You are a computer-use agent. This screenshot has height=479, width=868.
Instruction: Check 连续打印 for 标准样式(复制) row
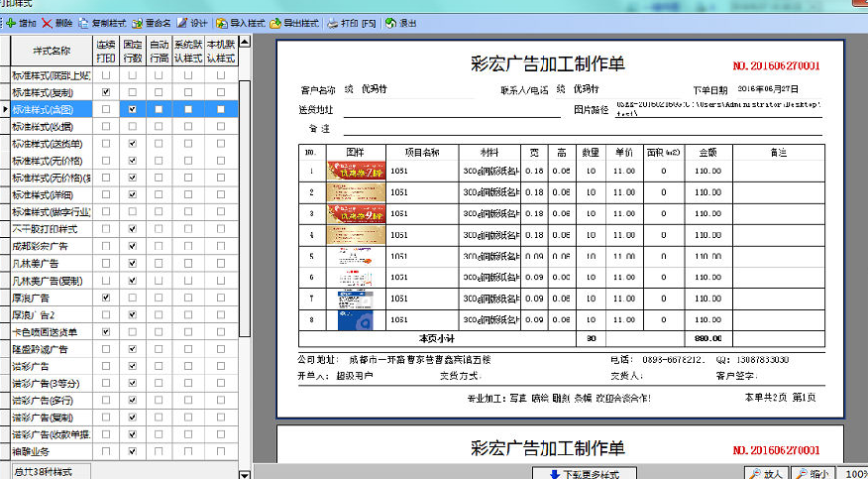tap(106, 92)
